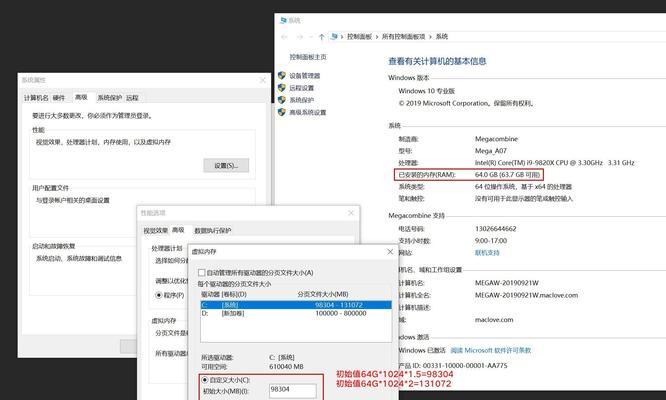Click full name MEGAW-20190921W.maclove.com
Image resolution: width=666 pixels, height=400 pixels.
526,295
